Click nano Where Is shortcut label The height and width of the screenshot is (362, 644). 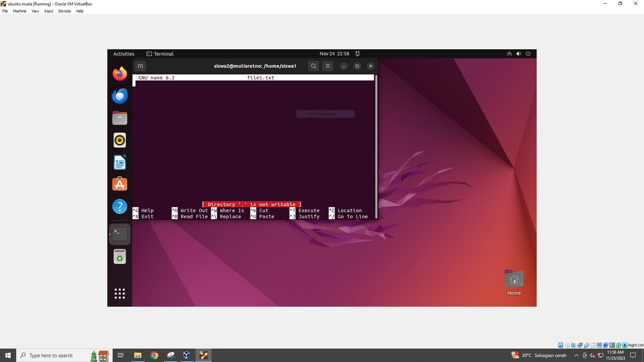(232, 211)
